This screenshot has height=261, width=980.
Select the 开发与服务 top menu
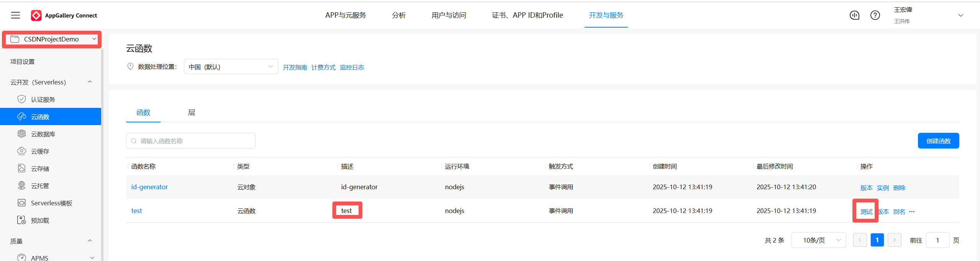click(606, 15)
